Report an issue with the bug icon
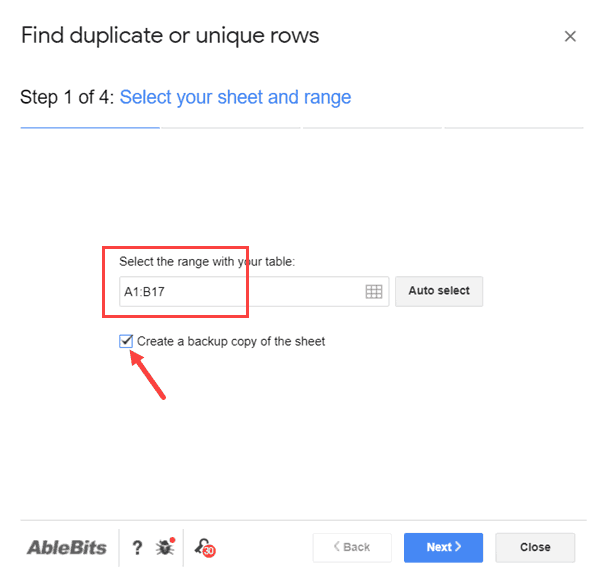Viewport: 600px width, 584px height. point(165,547)
